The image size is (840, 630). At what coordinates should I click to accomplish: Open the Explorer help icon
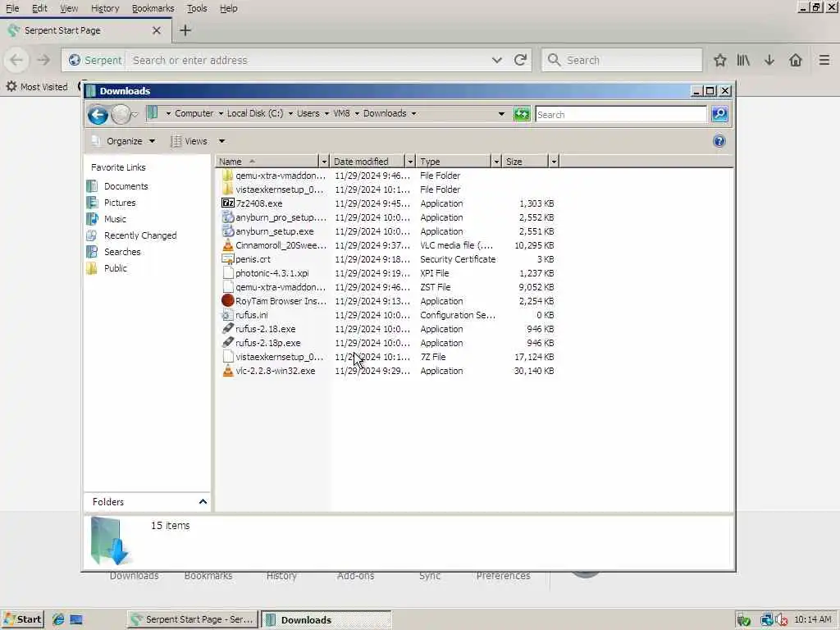tap(719, 141)
